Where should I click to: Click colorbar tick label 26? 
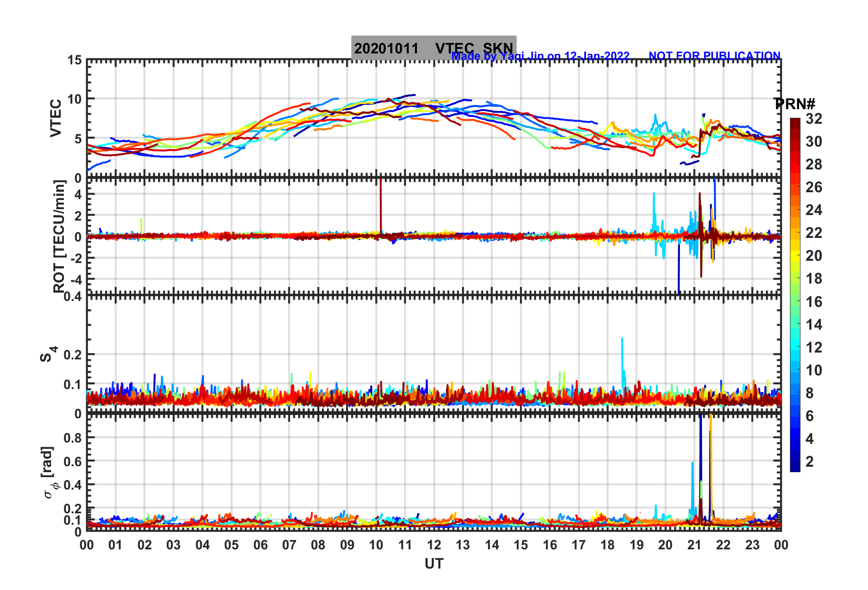click(x=814, y=187)
